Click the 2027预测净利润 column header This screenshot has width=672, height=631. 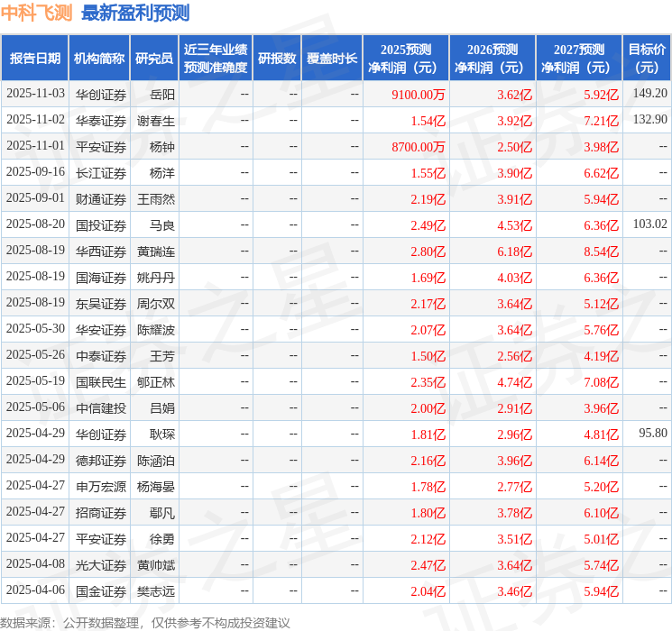(579, 59)
